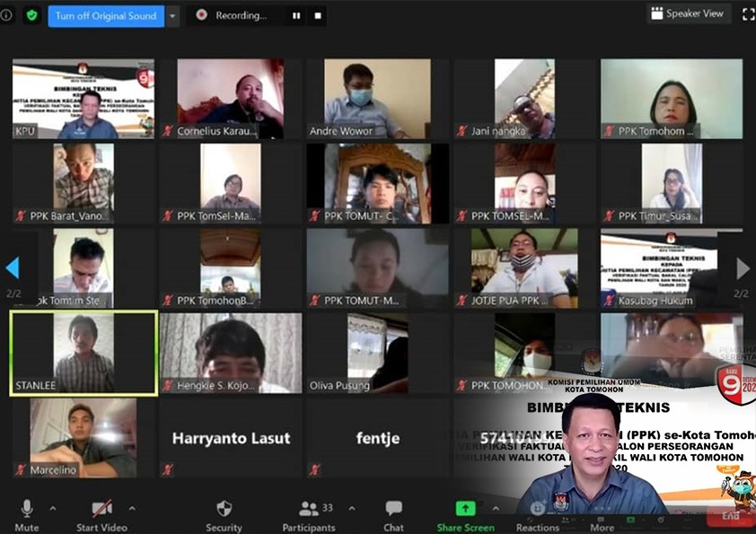Expand video options arrow beside Start Video
The image size is (756, 534).
tap(132, 508)
